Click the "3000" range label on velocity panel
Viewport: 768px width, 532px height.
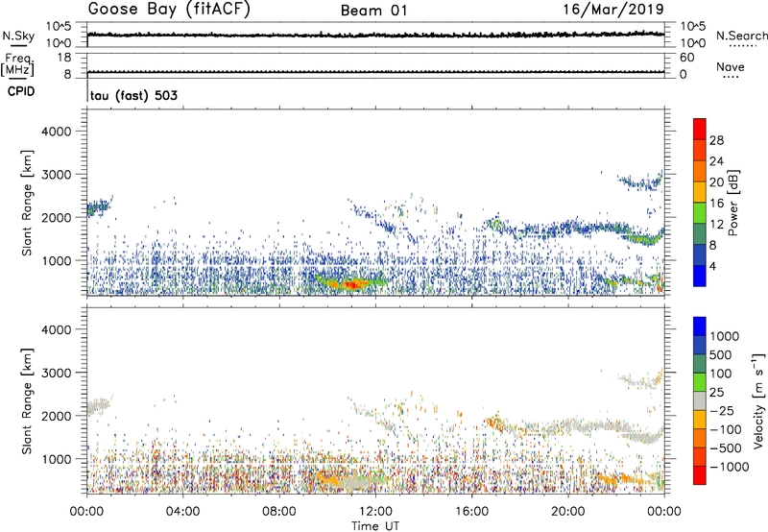tap(57, 373)
